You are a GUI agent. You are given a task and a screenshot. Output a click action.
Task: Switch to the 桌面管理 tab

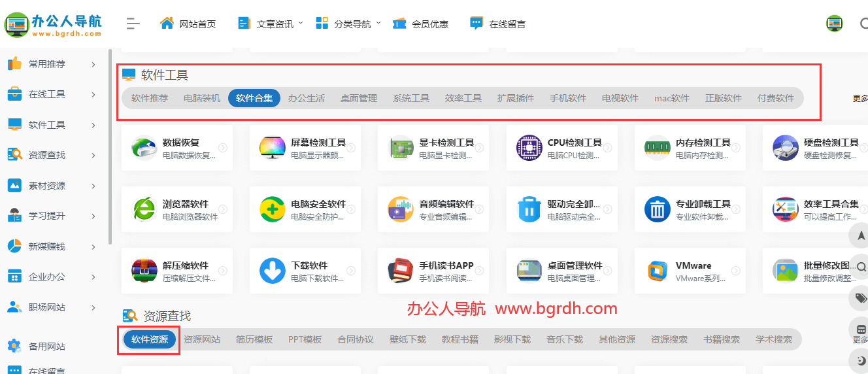coord(359,98)
